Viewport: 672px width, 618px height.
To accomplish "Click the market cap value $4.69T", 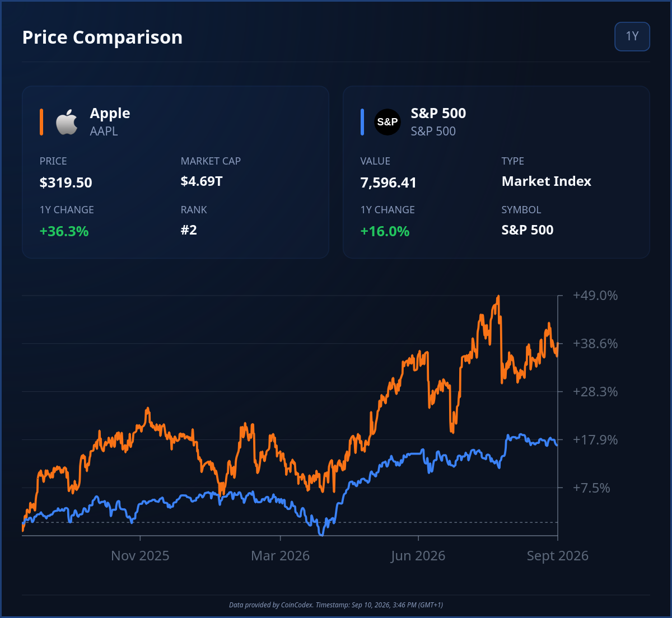I will 202,181.
